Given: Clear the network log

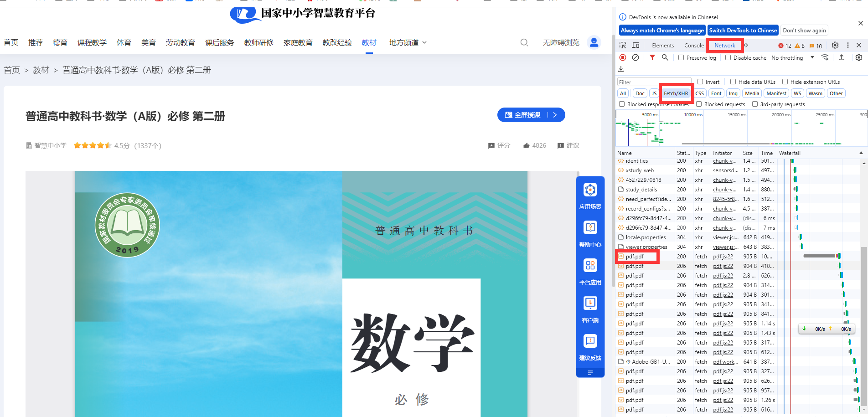Looking at the screenshot, I should (x=635, y=57).
